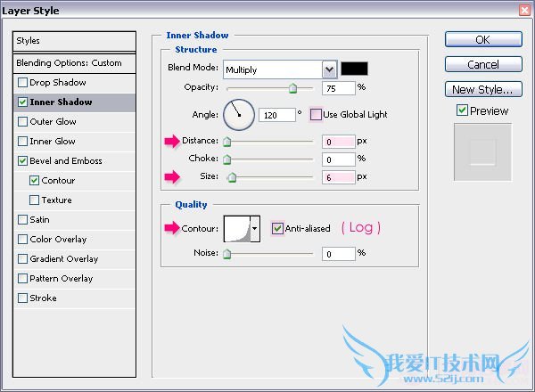Viewport: 535px width, 392px height.
Task: Click the Opacity value field showing 75
Action: (339, 88)
